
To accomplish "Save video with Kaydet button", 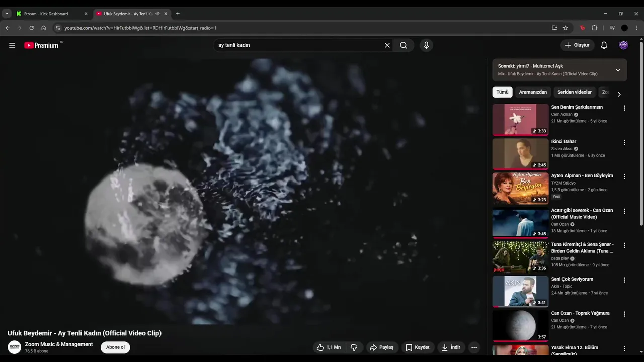I will pos(418,347).
